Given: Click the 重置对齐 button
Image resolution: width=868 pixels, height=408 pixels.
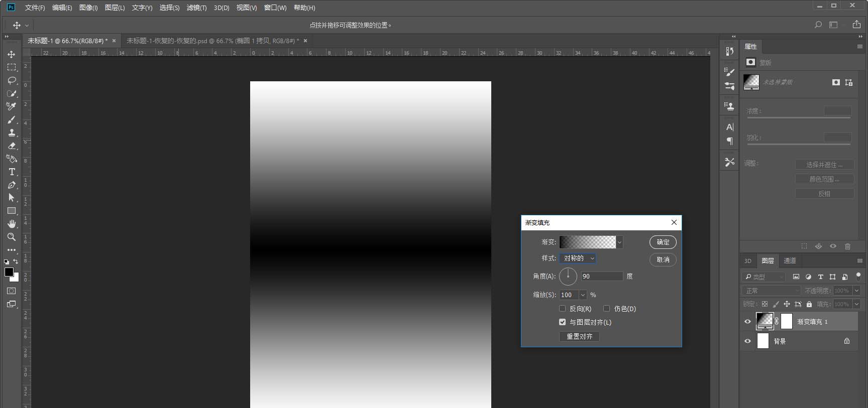Looking at the screenshot, I should pyautogui.click(x=580, y=337).
